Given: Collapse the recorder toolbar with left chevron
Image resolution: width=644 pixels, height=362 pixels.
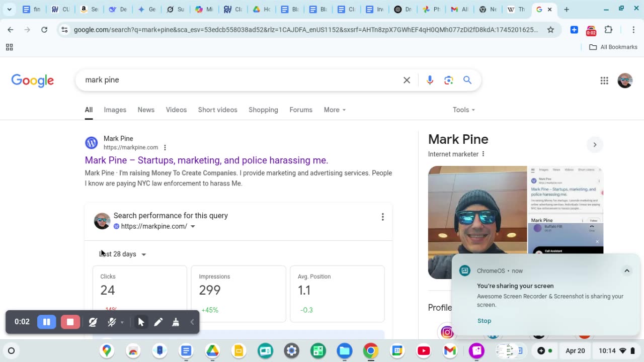Looking at the screenshot, I should 192,322.
